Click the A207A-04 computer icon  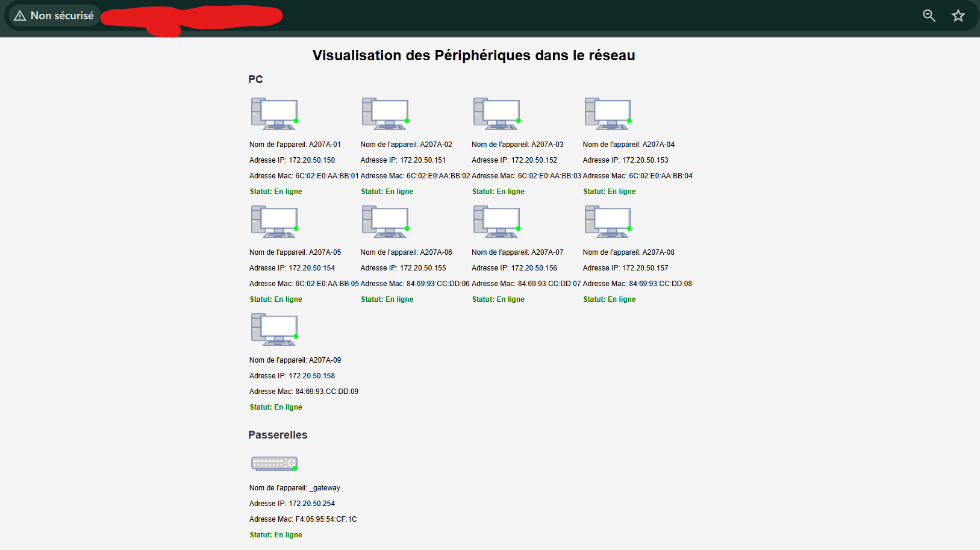tap(608, 114)
